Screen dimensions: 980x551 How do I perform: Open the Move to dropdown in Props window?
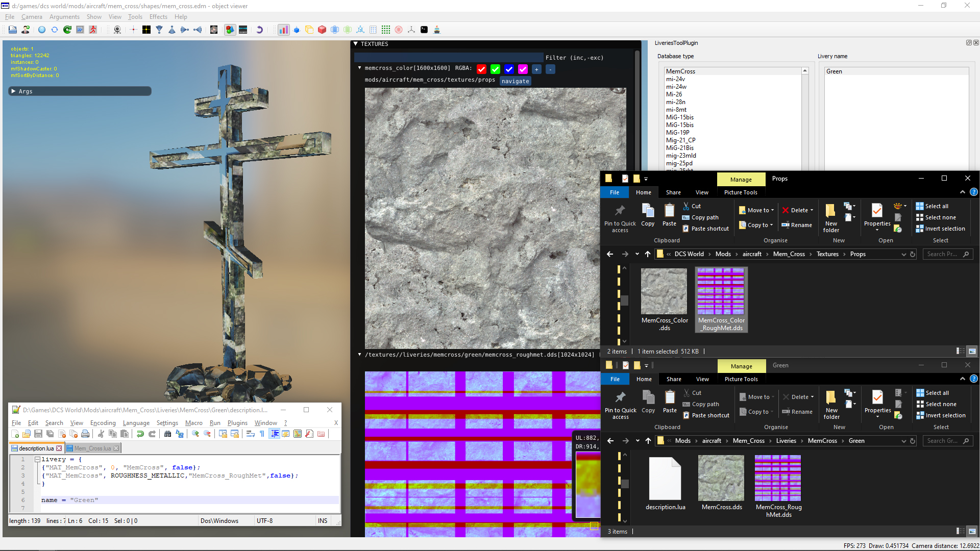tap(756, 210)
